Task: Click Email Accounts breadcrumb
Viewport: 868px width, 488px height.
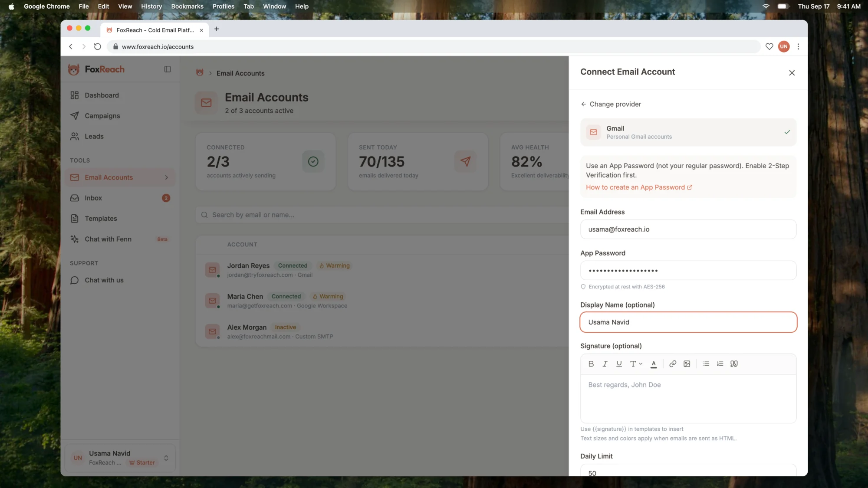Action: pyautogui.click(x=240, y=73)
